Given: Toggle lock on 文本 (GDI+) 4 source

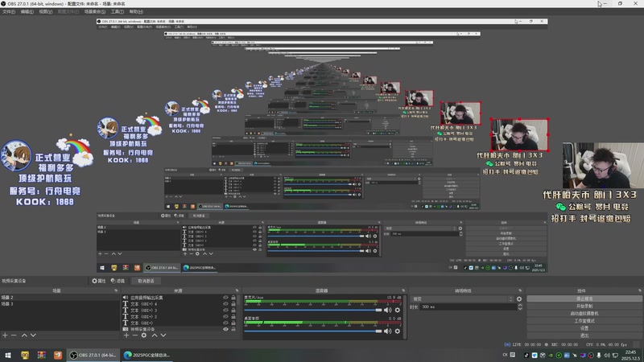Looking at the screenshot, I should click(x=233, y=304).
